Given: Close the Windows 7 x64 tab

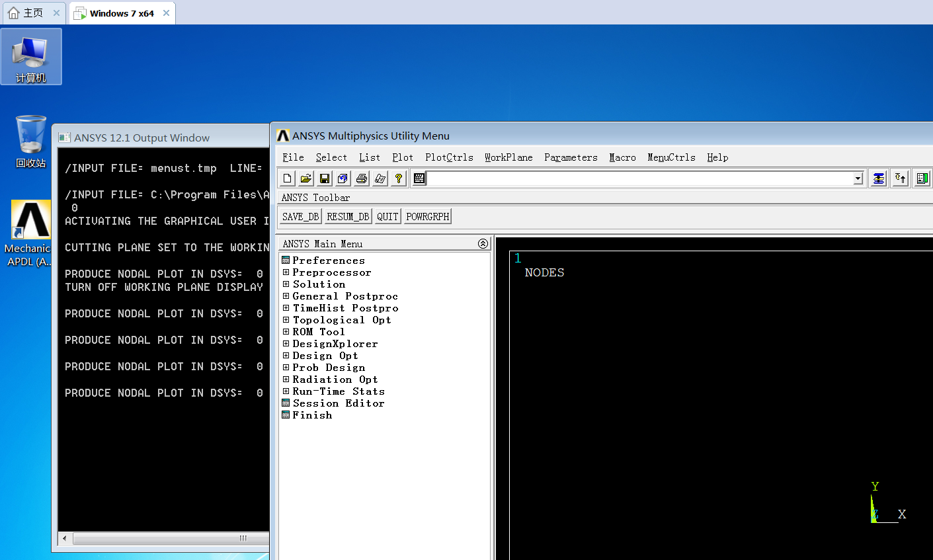Looking at the screenshot, I should pyautogui.click(x=166, y=13).
